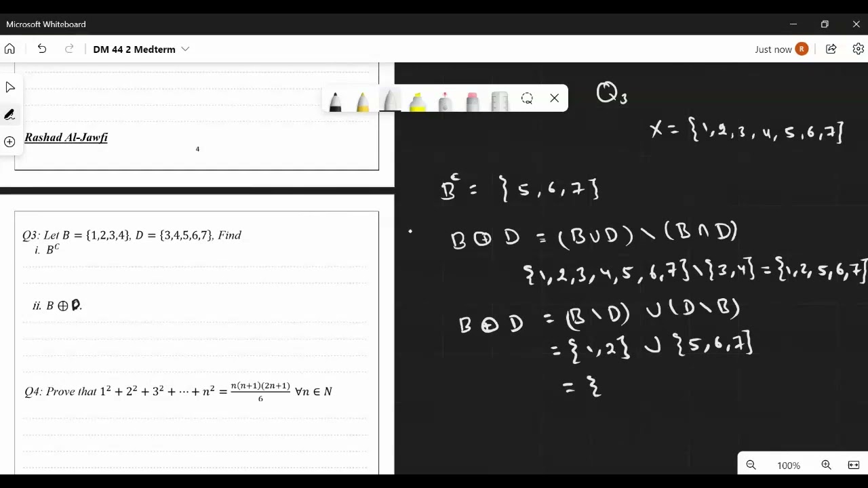The width and height of the screenshot is (868, 488).
Task: Zoom in on the whiteboard
Action: (826, 465)
